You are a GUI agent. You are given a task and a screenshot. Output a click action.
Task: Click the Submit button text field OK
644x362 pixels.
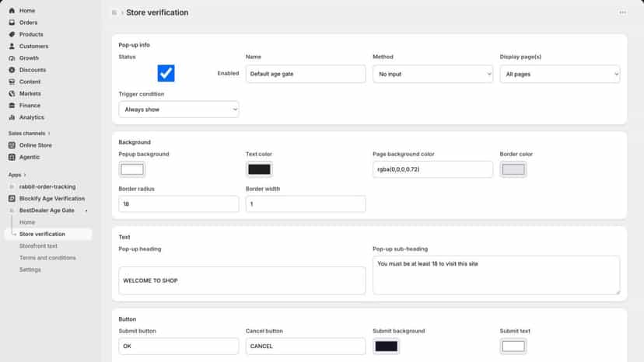(x=179, y=346)
